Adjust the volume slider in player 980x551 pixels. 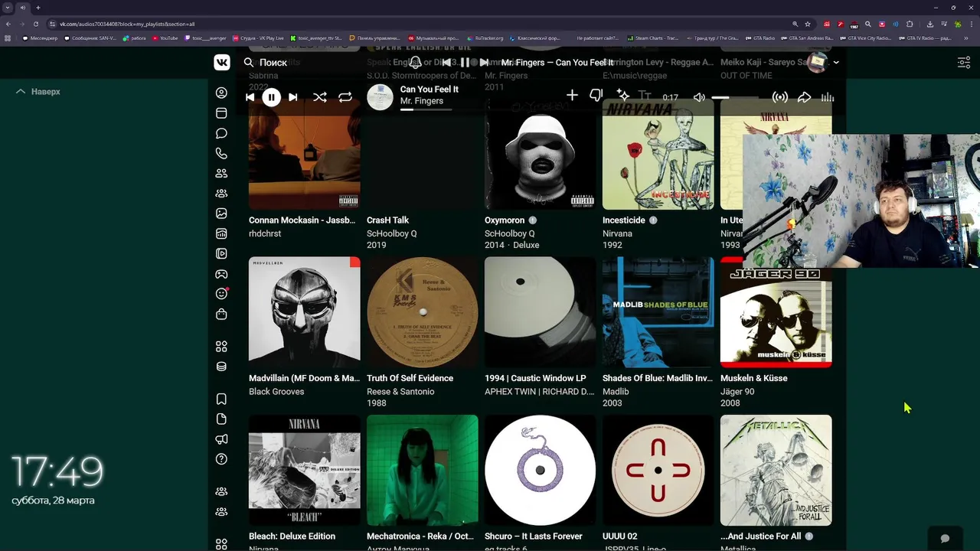[x=733, y=97]
